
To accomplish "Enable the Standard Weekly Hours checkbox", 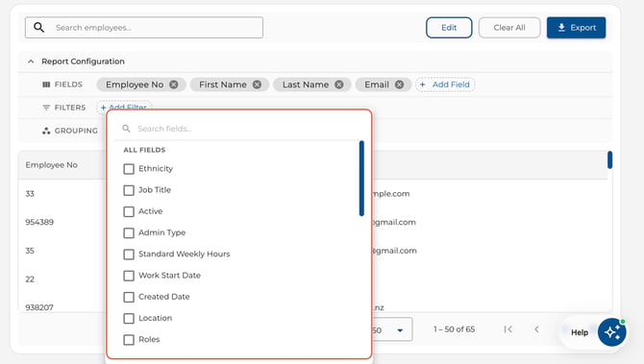I will [129, 254].
